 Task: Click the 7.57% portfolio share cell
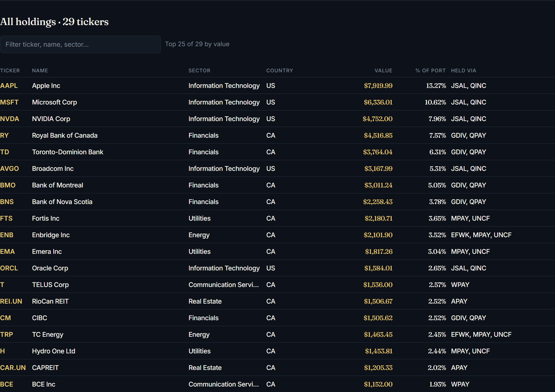[x=437, y=136]
